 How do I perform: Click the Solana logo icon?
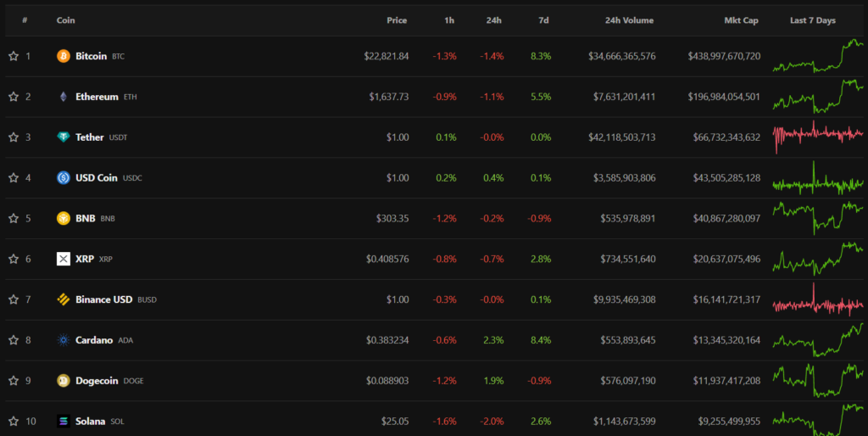64,421
